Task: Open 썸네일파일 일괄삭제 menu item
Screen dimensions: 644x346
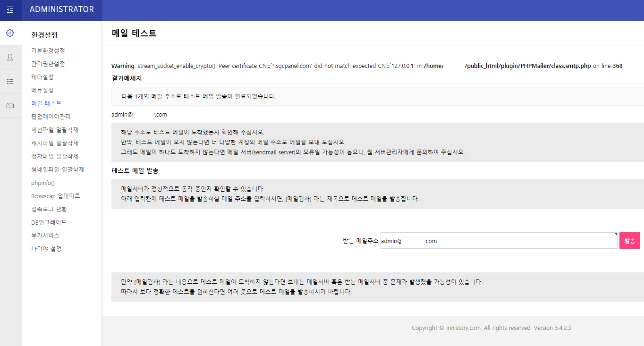Action: coord(57,169)
